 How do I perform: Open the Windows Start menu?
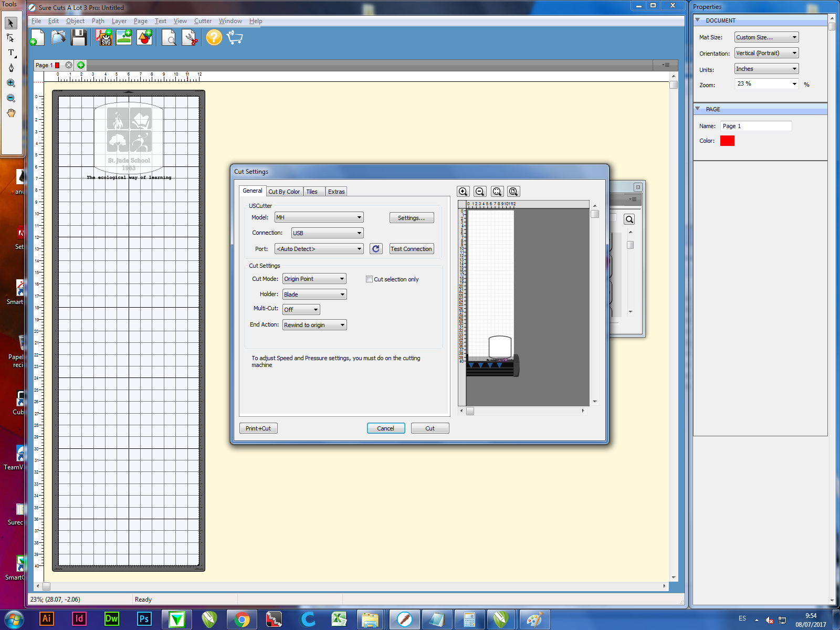click(13, 619)
